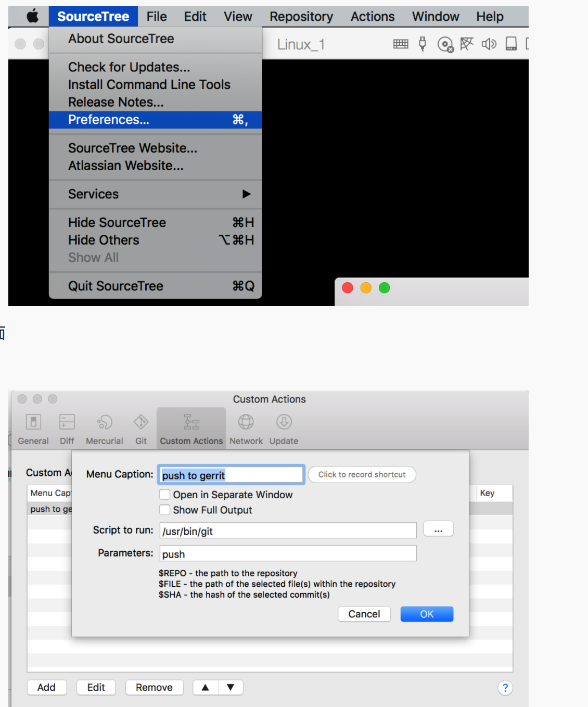Click the move action up arrow
This screenshot has height=707, width=588.
coord(204,687)
